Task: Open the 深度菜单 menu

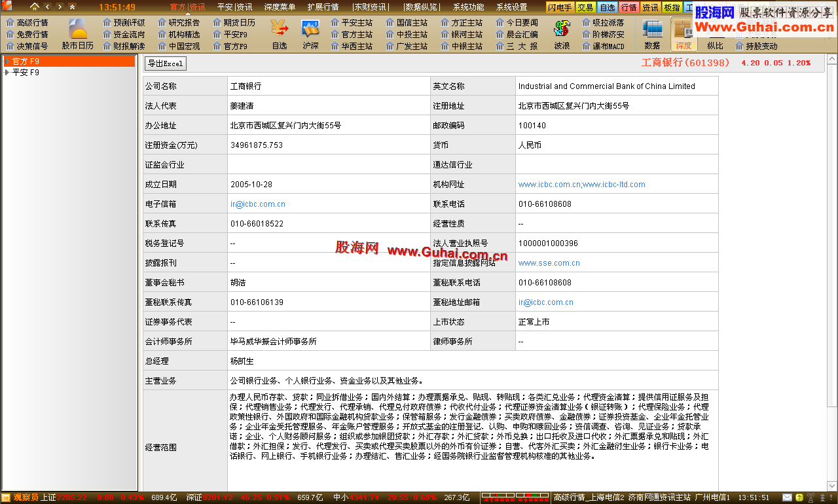Action: click(280, 7)
